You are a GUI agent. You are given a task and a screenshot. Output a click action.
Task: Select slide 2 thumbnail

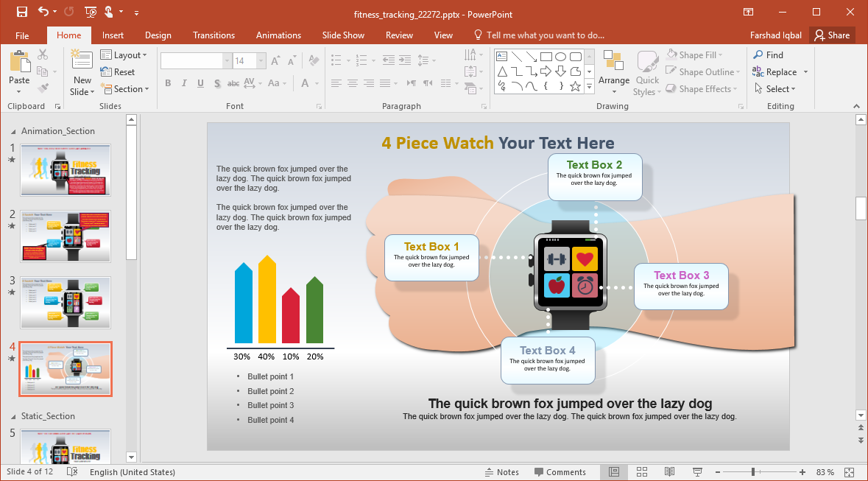(66, 236)
